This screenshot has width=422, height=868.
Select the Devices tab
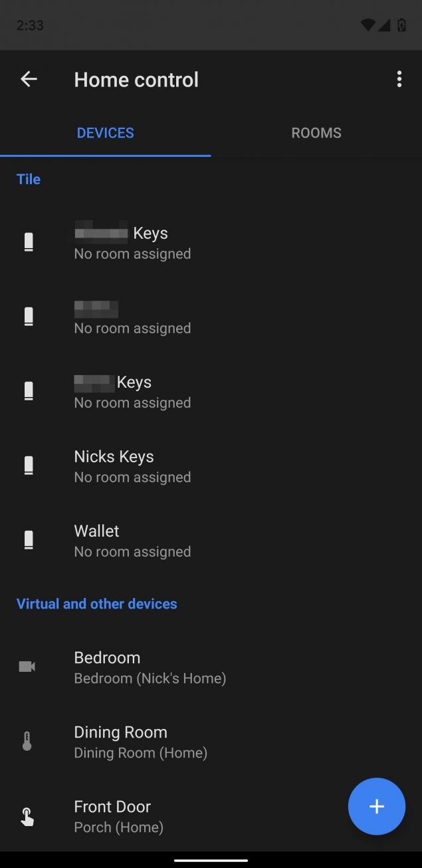pyautogui.click(x=105, y=133)
